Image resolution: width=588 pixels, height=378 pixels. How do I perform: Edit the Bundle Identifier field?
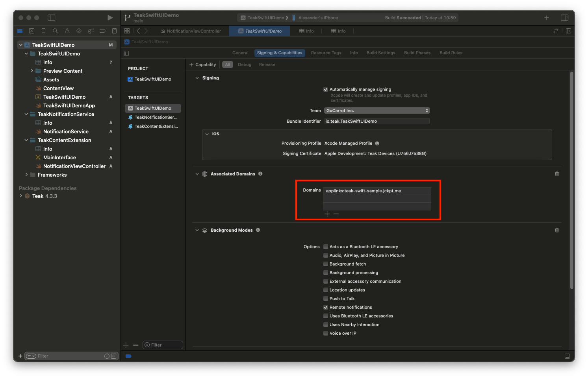[x=377, y=121]
